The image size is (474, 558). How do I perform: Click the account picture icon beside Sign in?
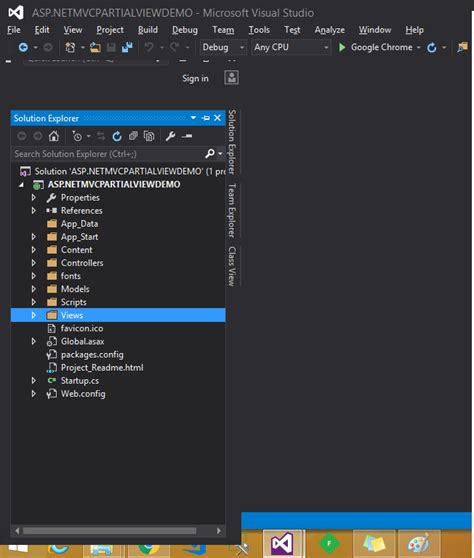click(231, 78)
